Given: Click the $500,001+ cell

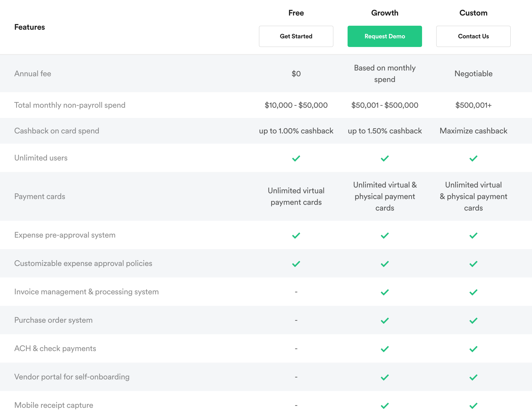Looking at the screenshot, I should click(473, 105).
